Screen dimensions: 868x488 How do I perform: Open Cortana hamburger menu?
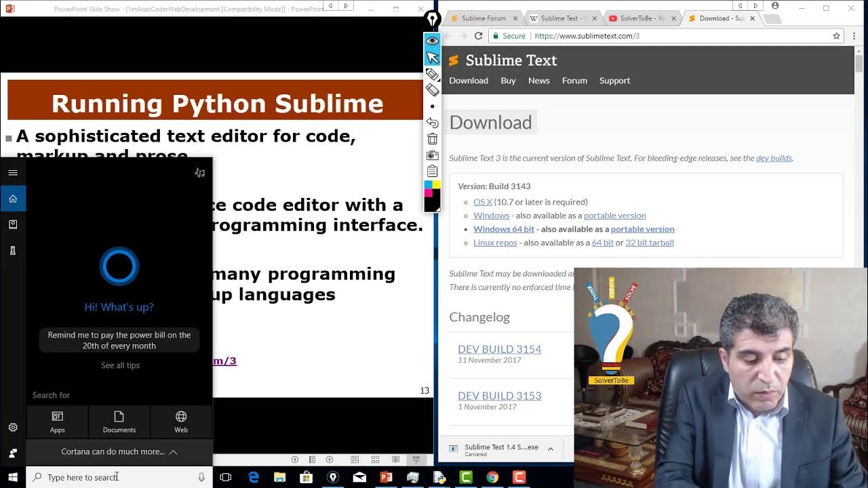[x=13, y=172]
